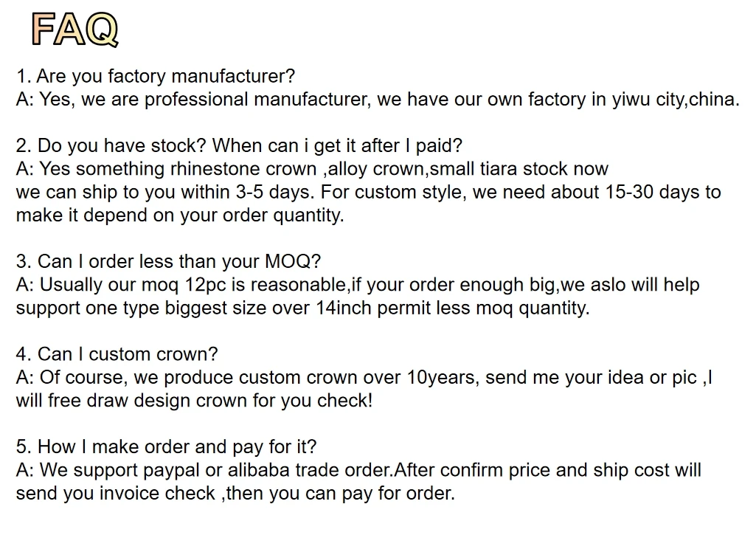Select question 5 about making order and pay

coord(167,446)
